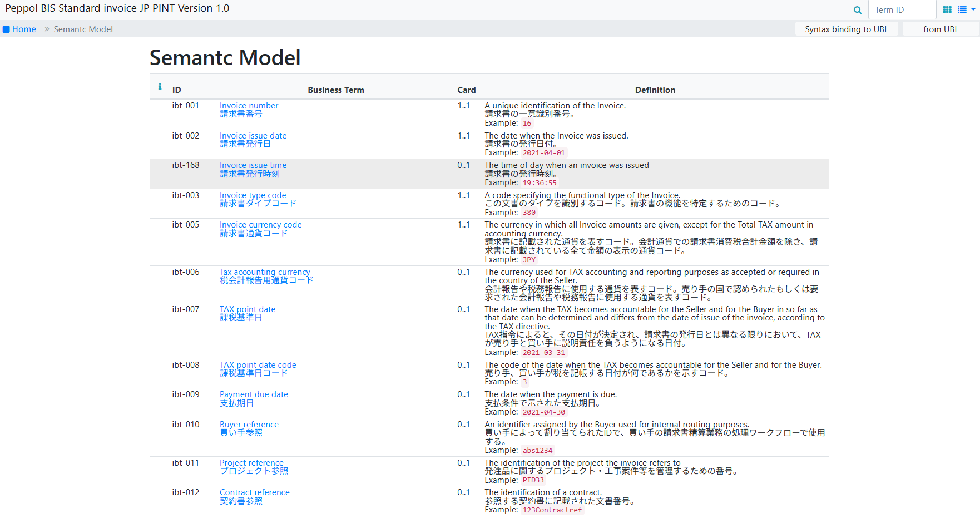Image resolution: width=980 pixels, height=518 pixels.
Task: Click the Japanese label 支払期日
Action: 236,403
